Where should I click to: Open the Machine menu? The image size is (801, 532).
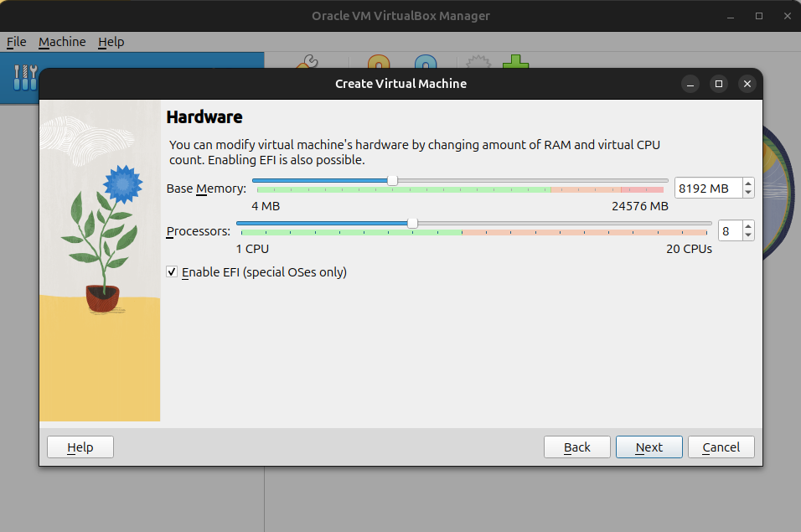click(x=62, y=42)
